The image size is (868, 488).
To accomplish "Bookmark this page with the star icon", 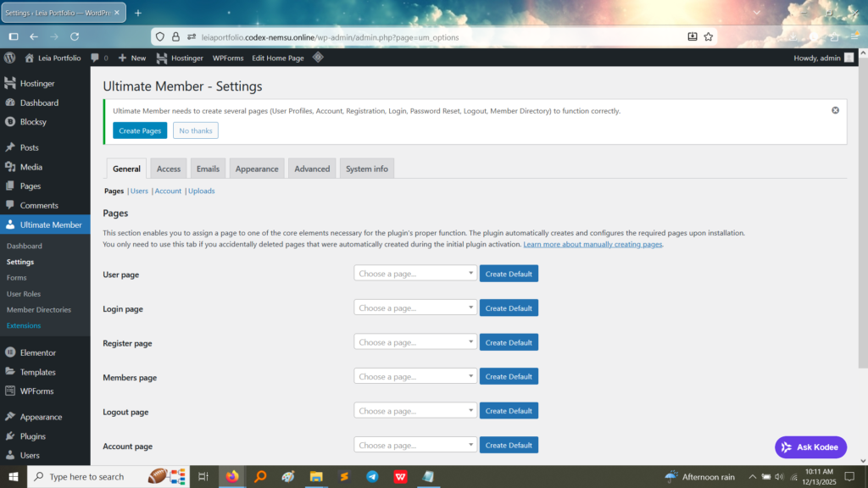I will [x=709, y=36].
